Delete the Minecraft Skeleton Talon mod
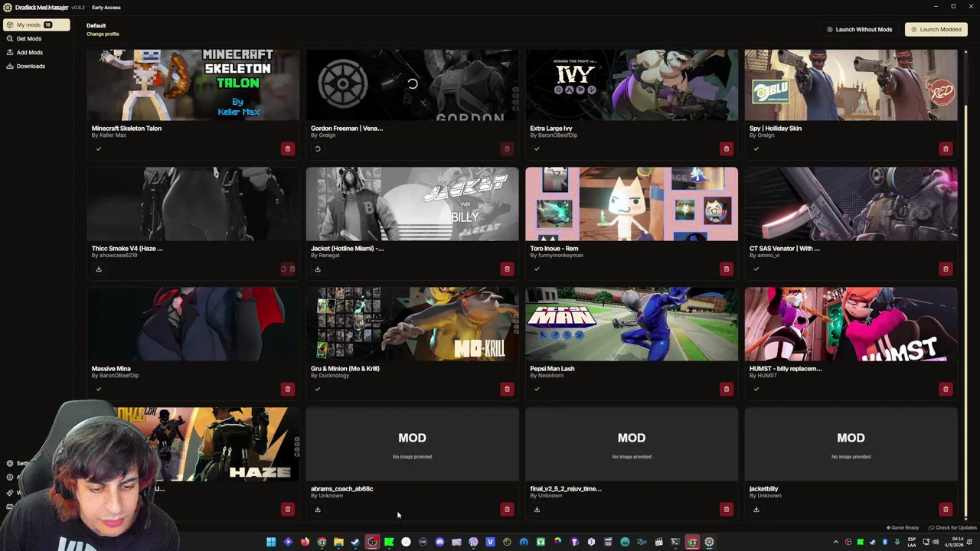Screen dimensions: 980x551 288,148
